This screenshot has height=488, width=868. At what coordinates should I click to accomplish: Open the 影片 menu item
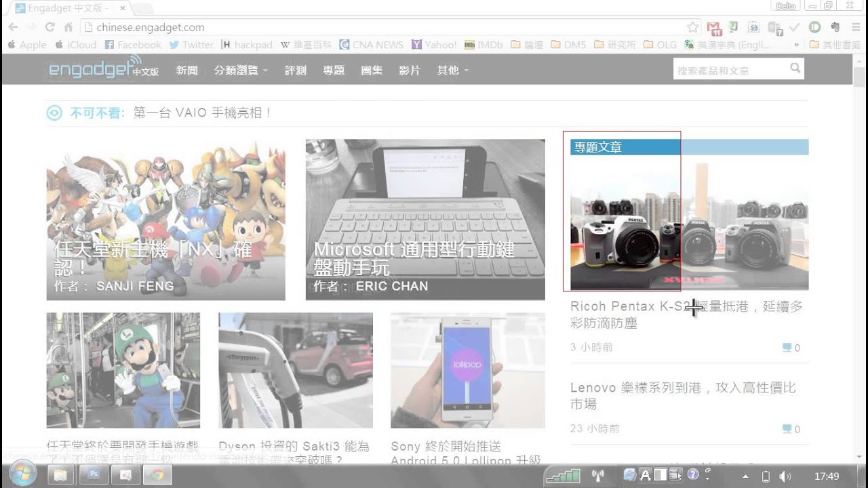coord(410,70)
